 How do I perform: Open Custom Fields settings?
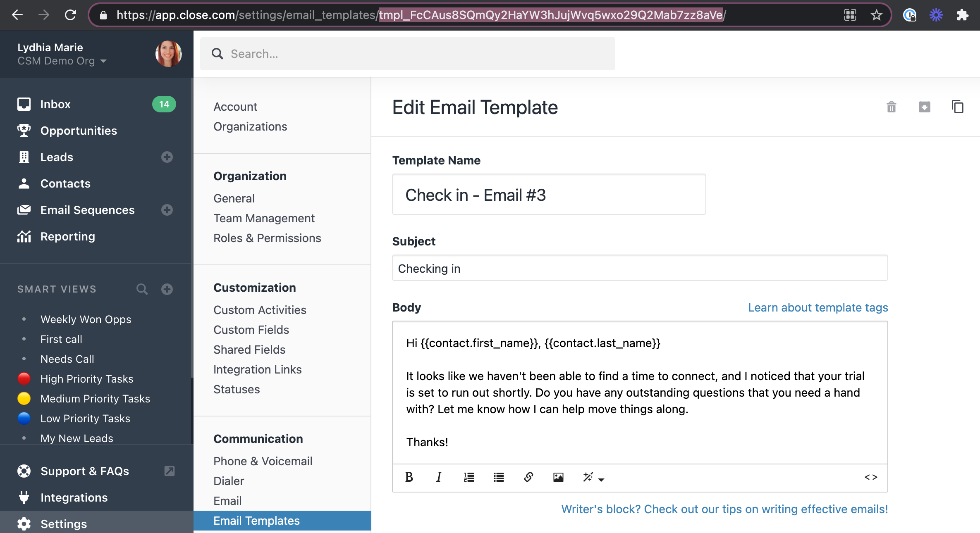[x=251, y=330]
